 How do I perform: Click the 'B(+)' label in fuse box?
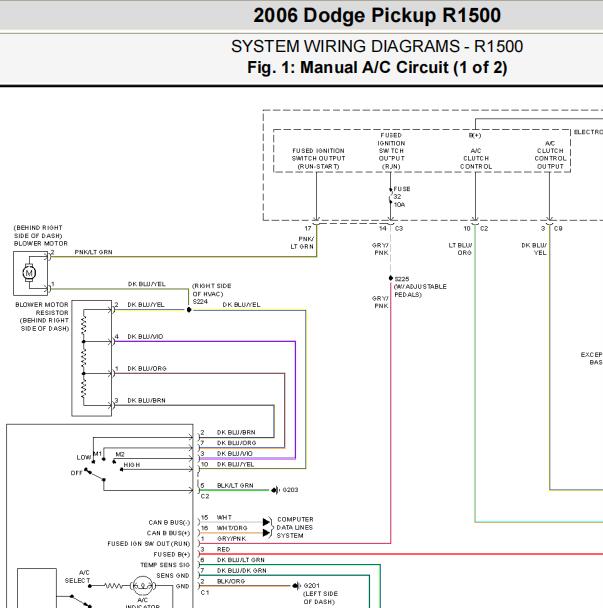pos(475,135)
